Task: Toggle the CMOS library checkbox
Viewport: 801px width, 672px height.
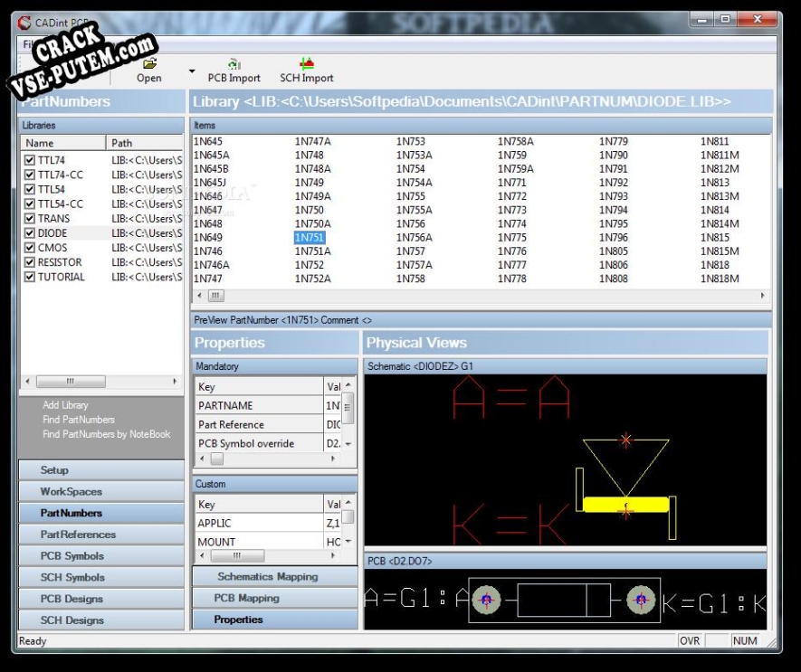Action: [x=30, y=247]
